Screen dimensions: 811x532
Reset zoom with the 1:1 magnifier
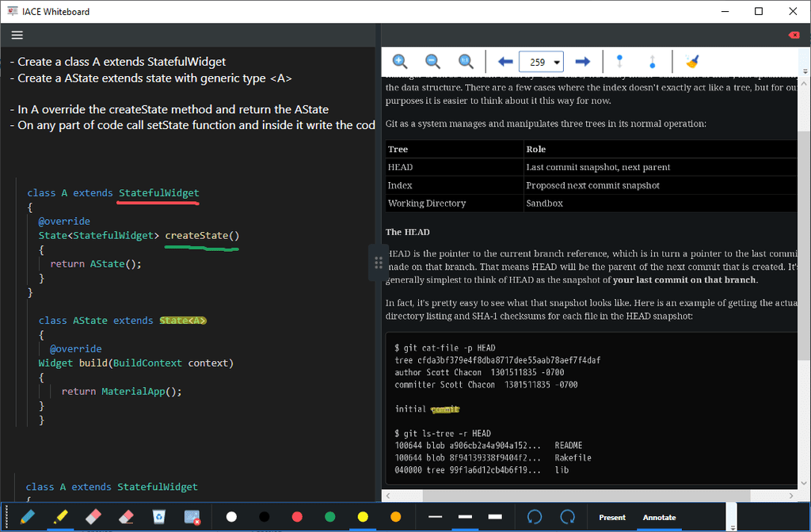tap(466, 62)
